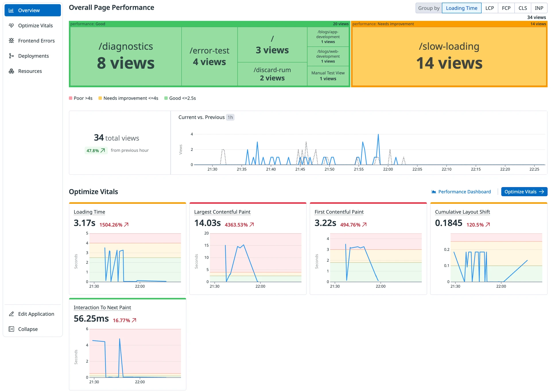The image size is (551, 392).
Task: Group by Loading Time
Action: (461, 8)
